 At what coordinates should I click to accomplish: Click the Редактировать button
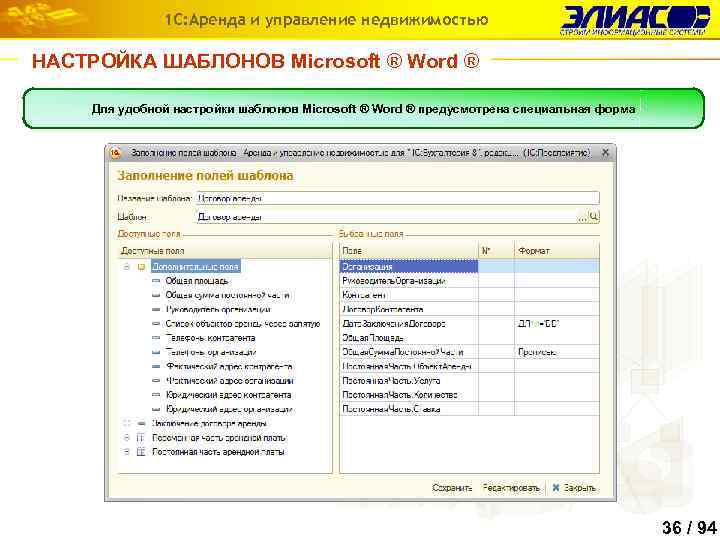click(x=511, y=488)
